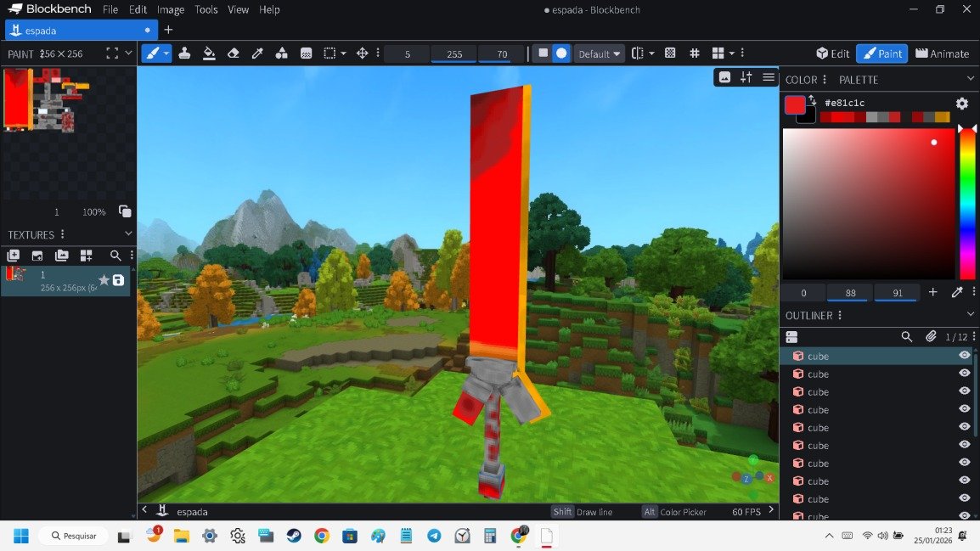This screenshot has width=980, height=551.
Task: Click the star icon on texture 1
Action: click(x=104, y=280)
